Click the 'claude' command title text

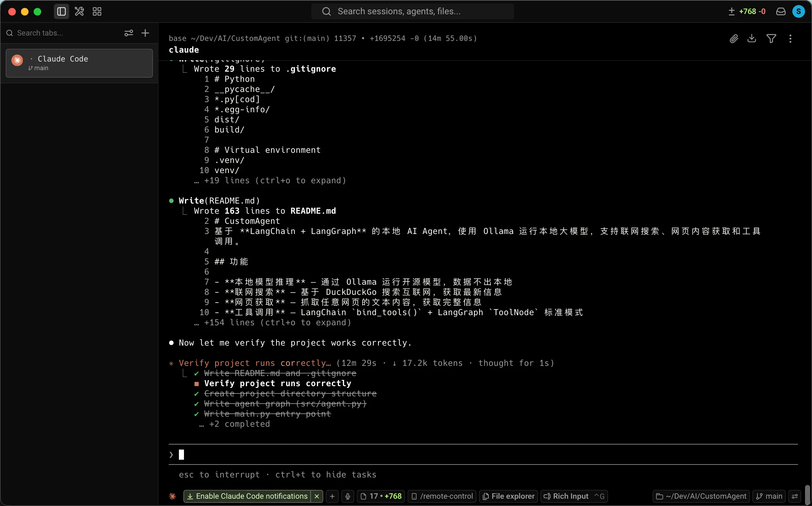[184, 49]
